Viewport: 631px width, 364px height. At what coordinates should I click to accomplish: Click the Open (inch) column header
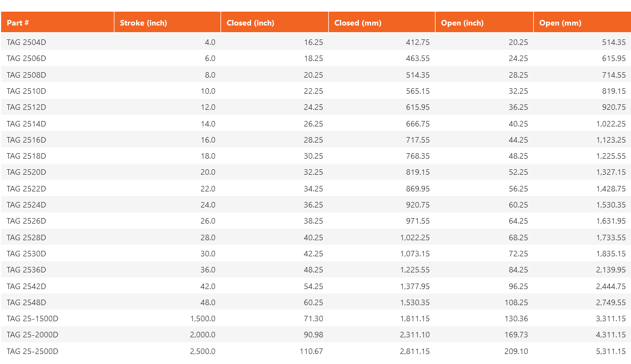[462, 23]
